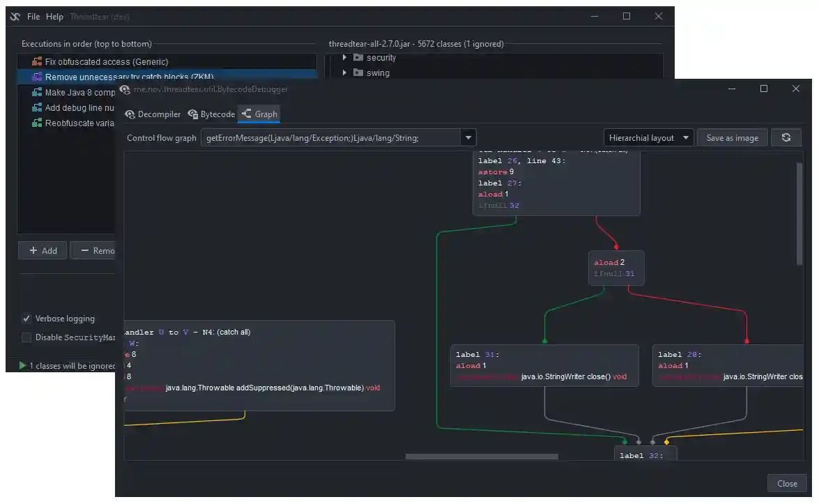This screenshot has width=819, height=504.
Task: Open the Help menu
Action: click(x=54, y=16)
